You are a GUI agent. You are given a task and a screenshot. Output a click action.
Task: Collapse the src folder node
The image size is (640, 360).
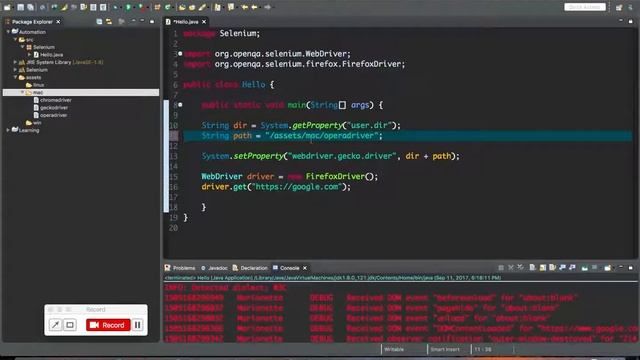pos(15,40)
